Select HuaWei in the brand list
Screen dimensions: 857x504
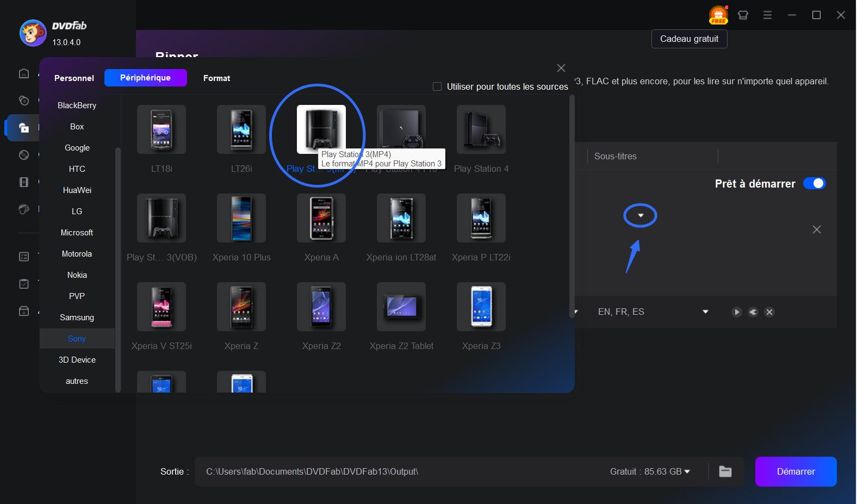(x=77, y=190)
